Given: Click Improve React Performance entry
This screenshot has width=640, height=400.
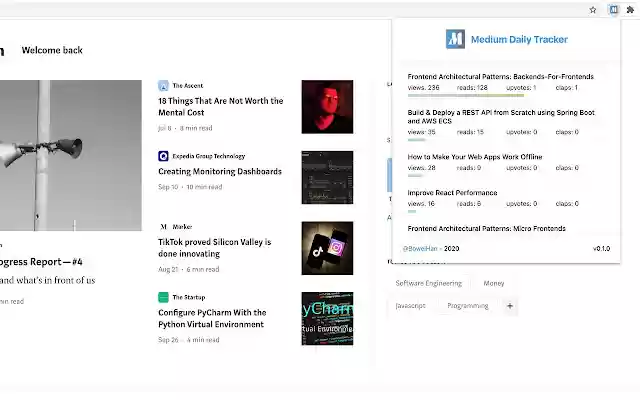Looking at the screenshot, I should (452, 193).
